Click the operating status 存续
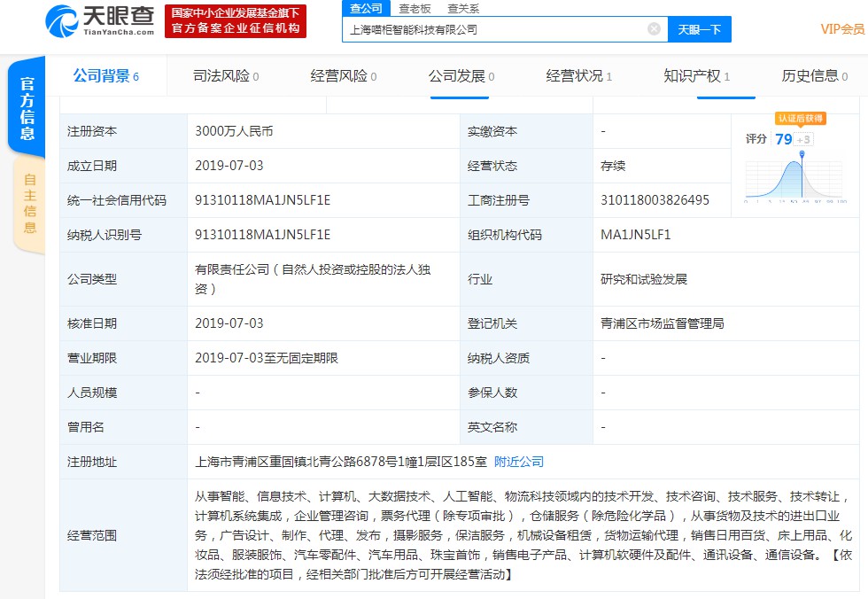The height and width of the screenshot is (599, 868). pyautogui.click(x=613, y=166)
